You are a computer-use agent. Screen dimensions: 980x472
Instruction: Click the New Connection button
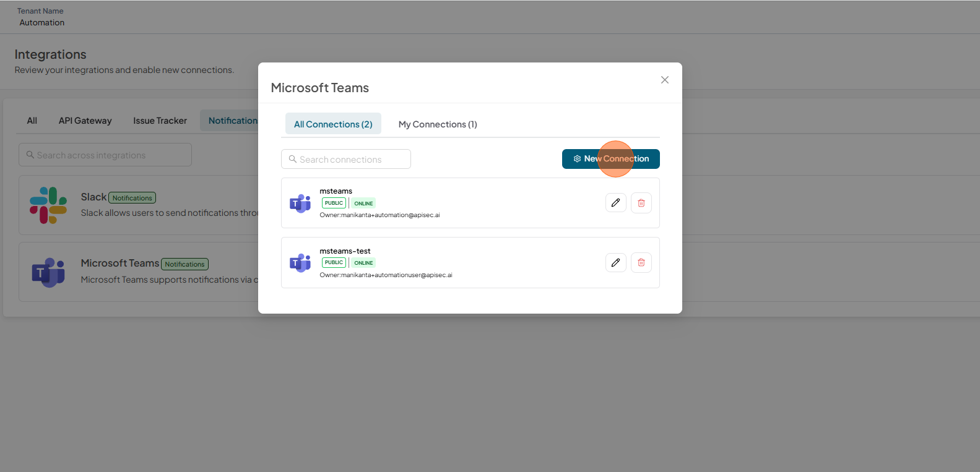pos(610,159)
